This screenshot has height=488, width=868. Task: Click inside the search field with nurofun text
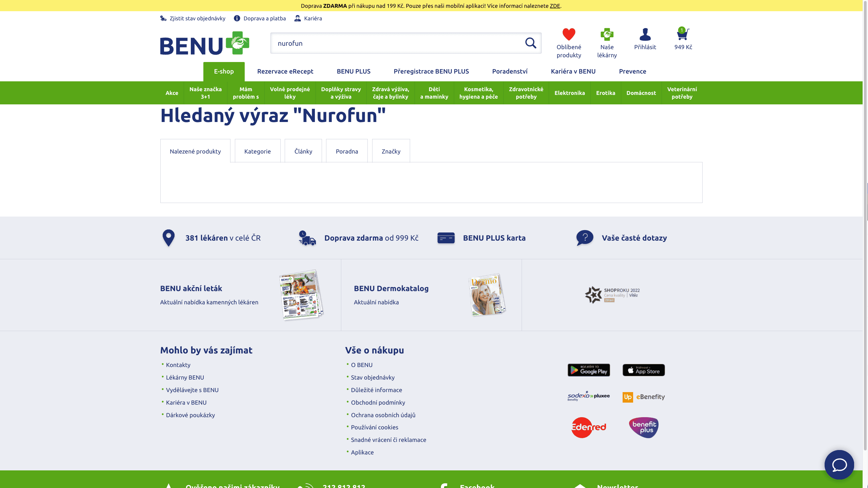point(373,43)
